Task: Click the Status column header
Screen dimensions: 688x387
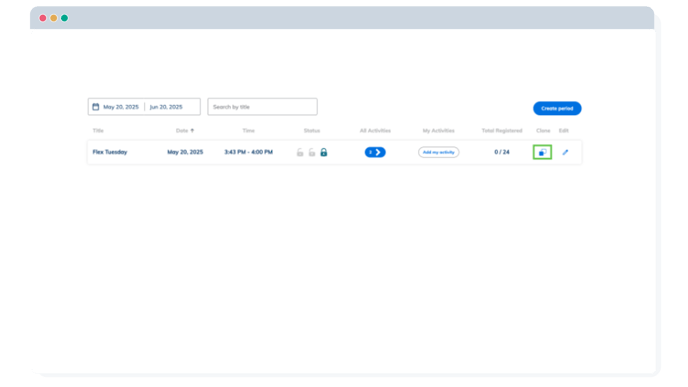Action: pos(312,131)
